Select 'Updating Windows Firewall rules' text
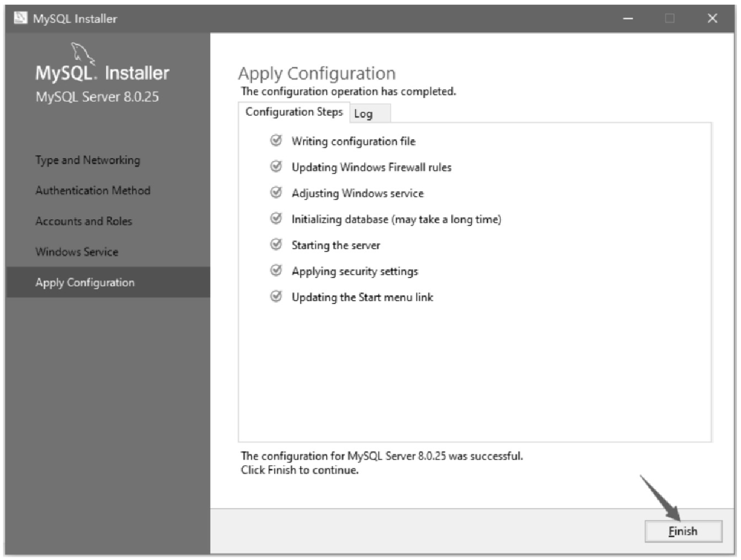 371,167
